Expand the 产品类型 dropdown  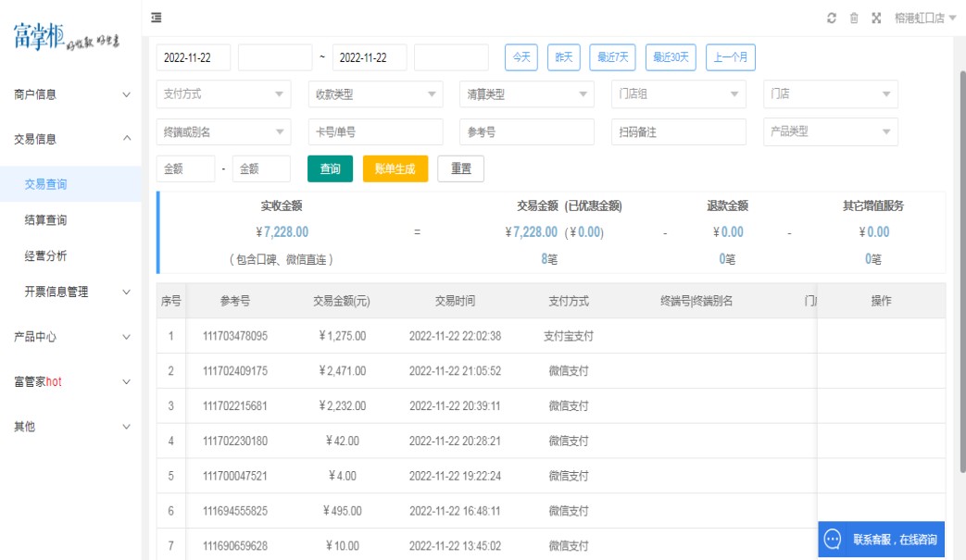(830, 131)
